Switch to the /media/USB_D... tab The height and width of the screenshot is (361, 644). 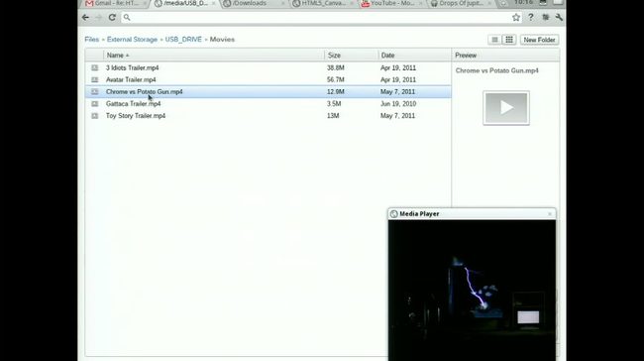[185, 3]
